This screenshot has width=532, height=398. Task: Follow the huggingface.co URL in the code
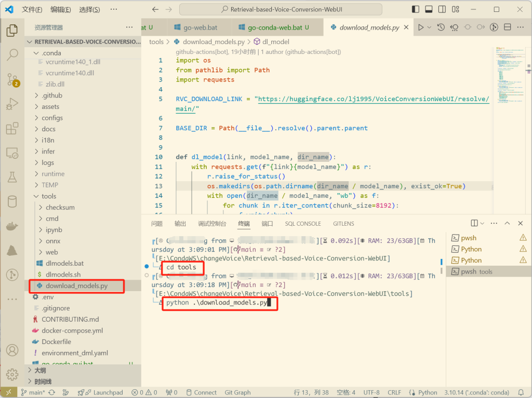point(373,99)
